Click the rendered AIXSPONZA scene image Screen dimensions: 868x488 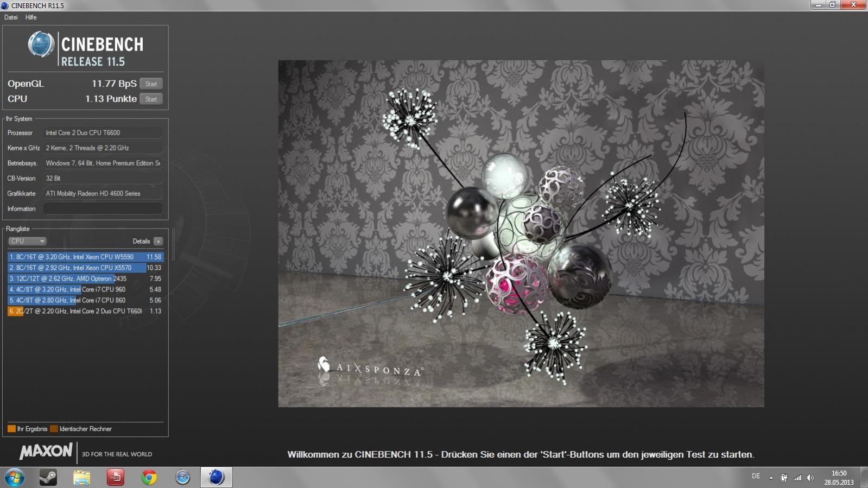[521, 233]
